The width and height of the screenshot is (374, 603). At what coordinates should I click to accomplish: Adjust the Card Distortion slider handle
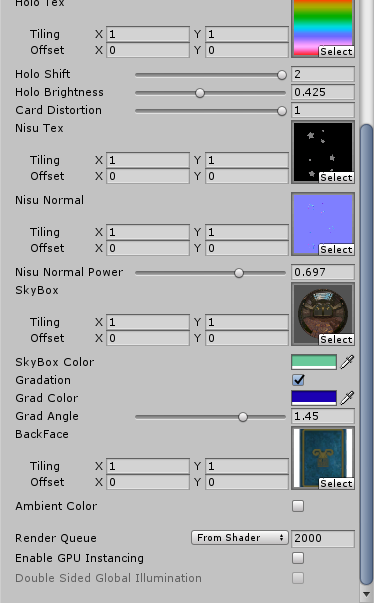[x=282, y=111]
